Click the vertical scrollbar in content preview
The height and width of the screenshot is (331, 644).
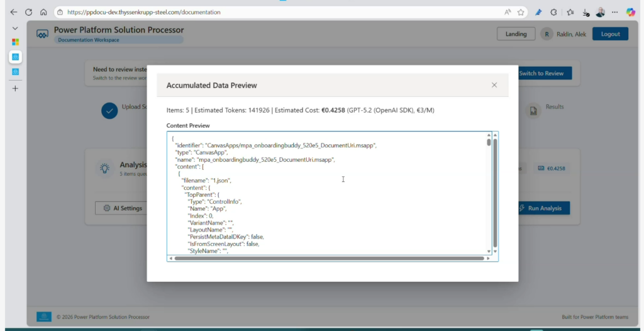(x=495, y=189)
